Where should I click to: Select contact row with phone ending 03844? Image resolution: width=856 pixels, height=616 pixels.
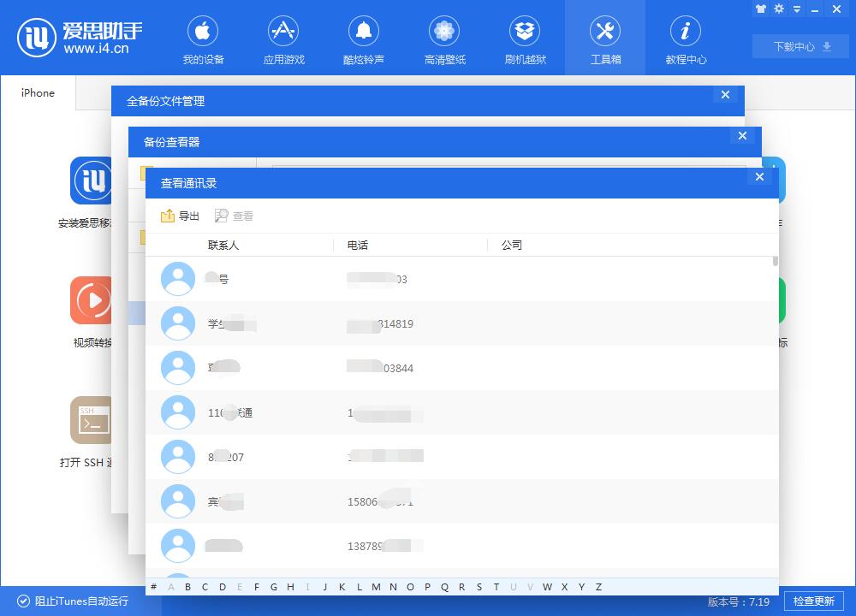[x=462, y=368]
